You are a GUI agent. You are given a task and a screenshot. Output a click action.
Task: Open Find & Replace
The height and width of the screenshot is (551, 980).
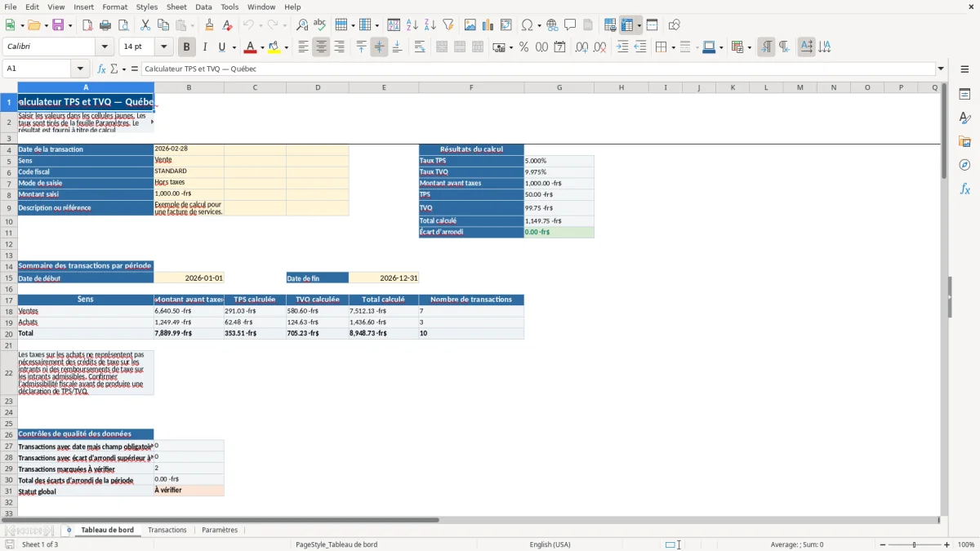click(x=302, y=25)
